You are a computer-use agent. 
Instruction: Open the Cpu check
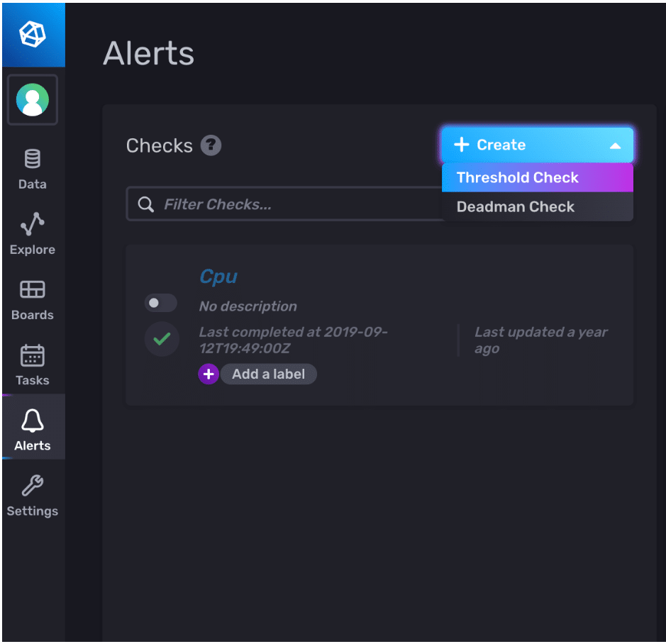click(x=218, y=277)
